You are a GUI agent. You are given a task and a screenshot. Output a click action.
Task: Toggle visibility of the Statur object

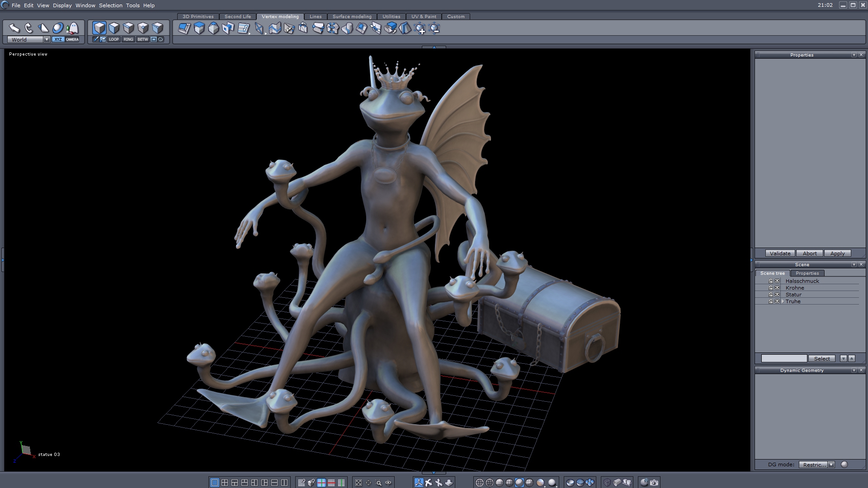pos(777,295)
